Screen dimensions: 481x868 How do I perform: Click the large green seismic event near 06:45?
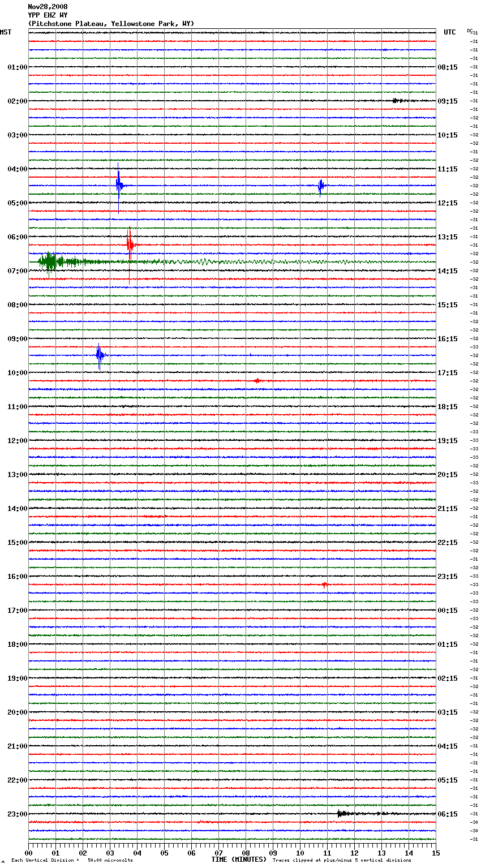point(50,263)
